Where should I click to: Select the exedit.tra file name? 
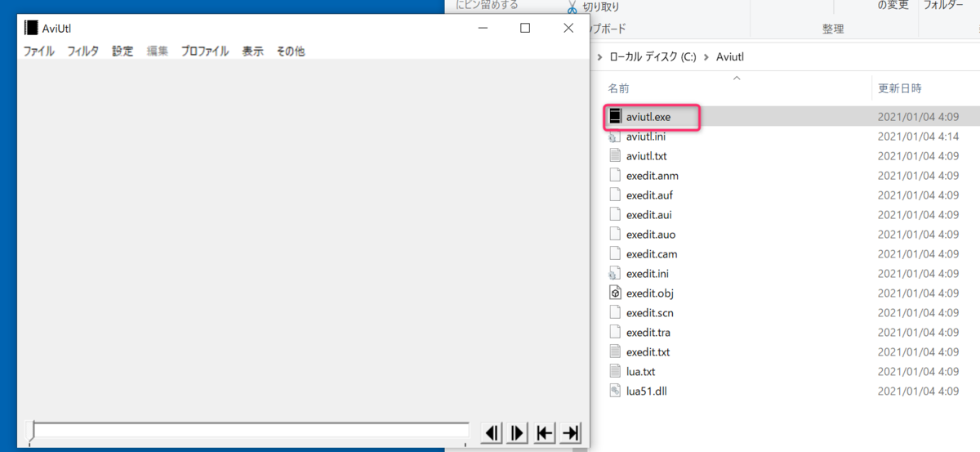pos(648,333)
